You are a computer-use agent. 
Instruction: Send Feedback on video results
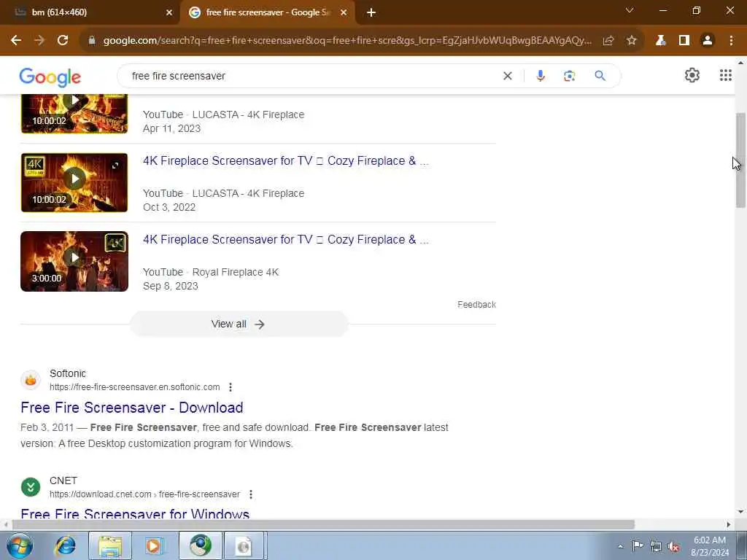(476, 305)
